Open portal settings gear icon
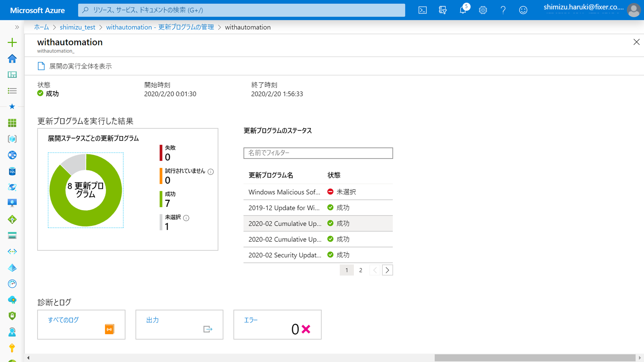644x362 pixels. coord(483,10)
